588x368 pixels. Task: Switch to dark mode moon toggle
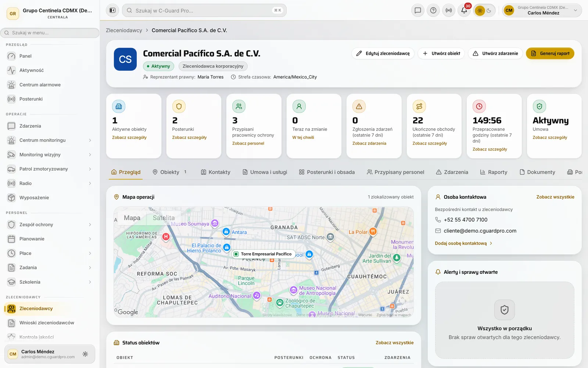489,11
